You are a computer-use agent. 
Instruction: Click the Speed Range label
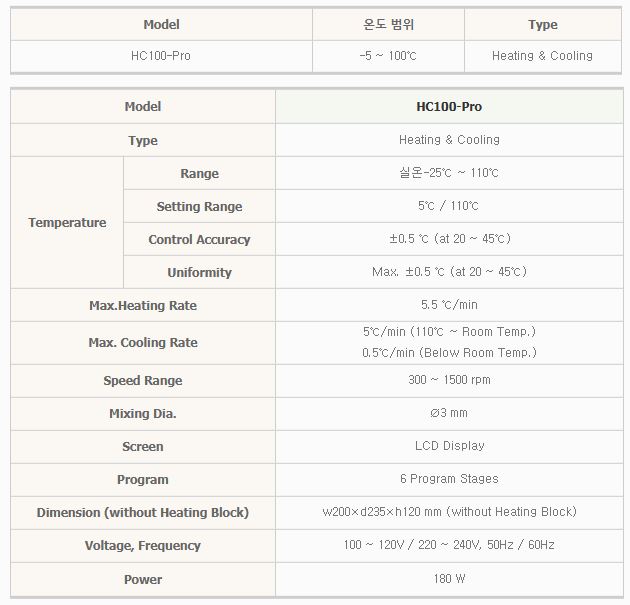(x=143, y=381)
